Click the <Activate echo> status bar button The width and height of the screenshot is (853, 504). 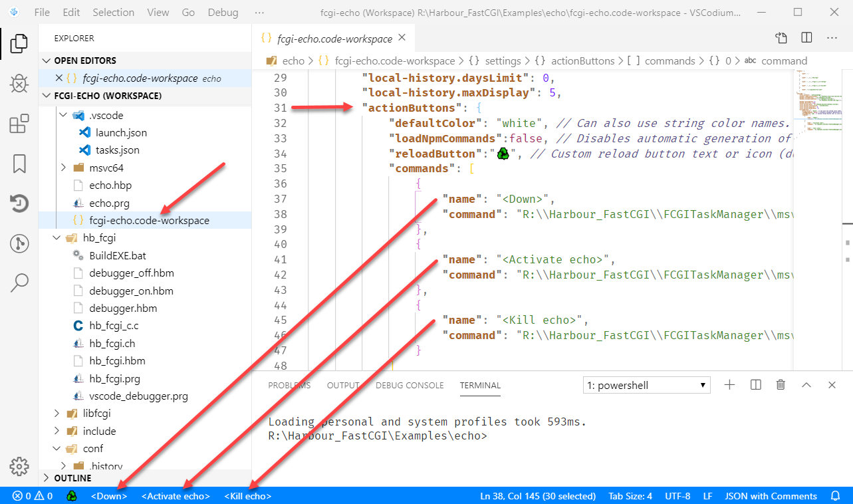(176, 496)
